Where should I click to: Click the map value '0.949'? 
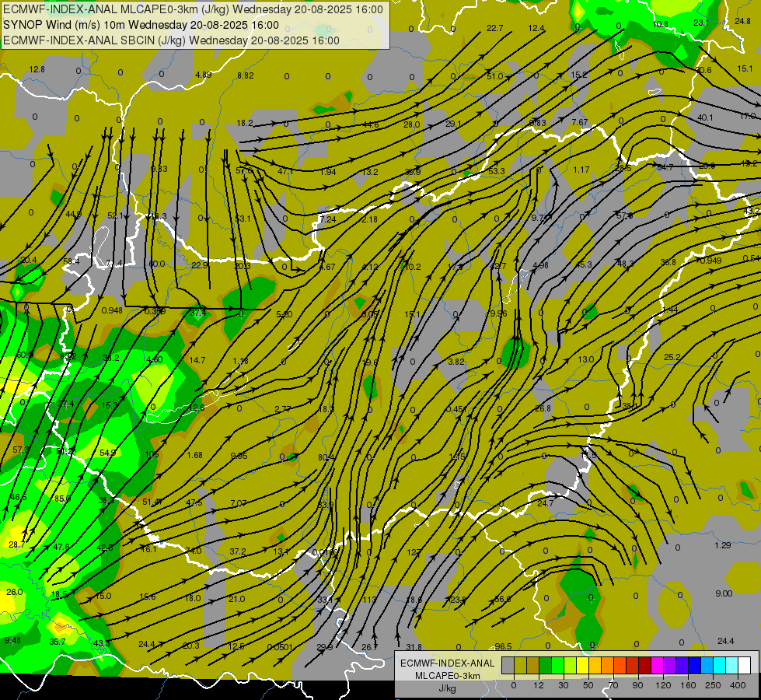(711, 261)
